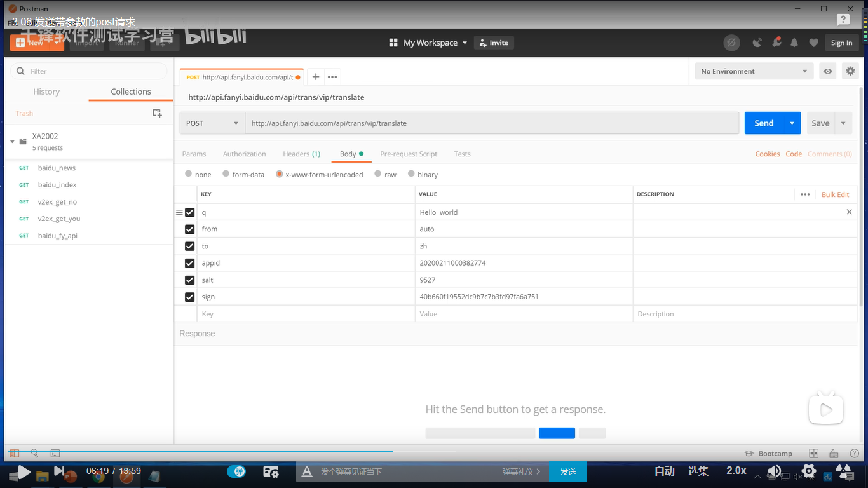Open danmaku font style icon
The width and height of the screenshot is (868, 488).
pyautogui.click(x=307, y=471)
